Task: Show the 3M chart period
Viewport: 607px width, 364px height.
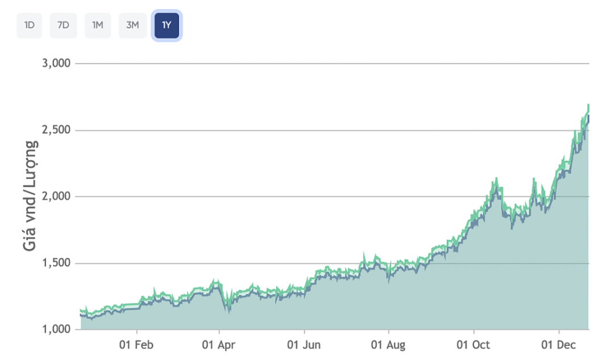Action: (x=132, y=26)
